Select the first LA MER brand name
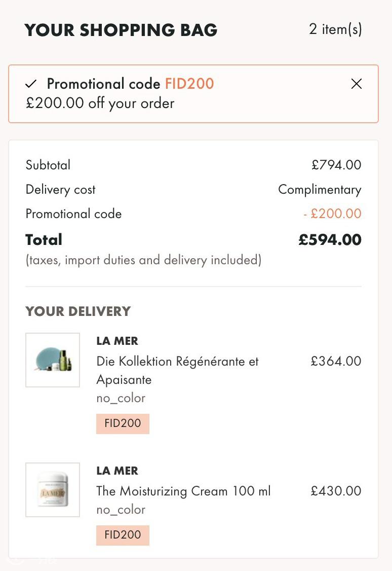This screenshot has width=392, height=571. coord(117,341)
